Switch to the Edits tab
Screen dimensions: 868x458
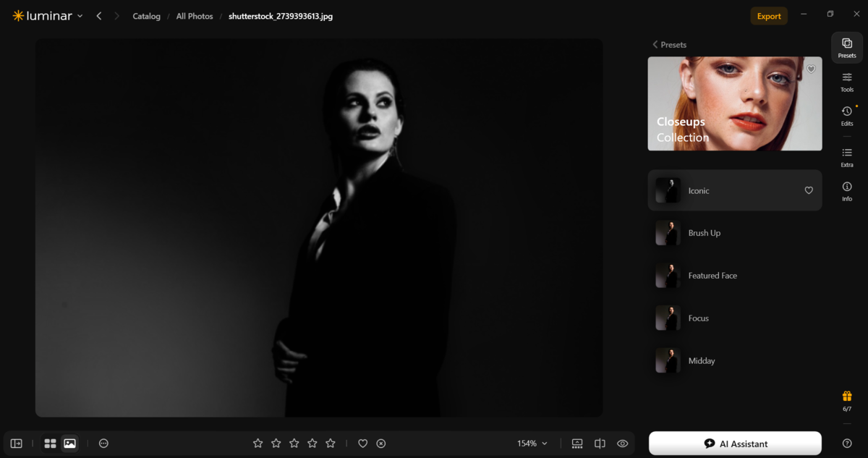pyautogui.click(x=847, y=116)
